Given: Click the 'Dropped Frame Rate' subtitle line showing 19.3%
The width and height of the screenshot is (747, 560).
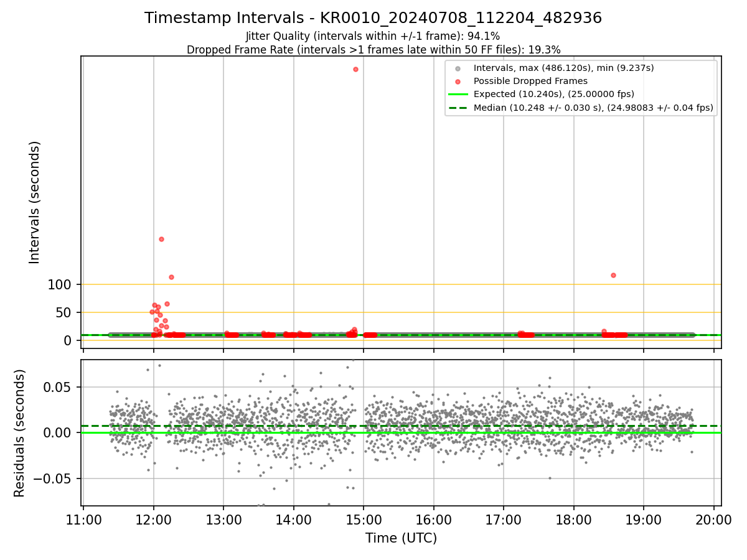Looking at the screenshot, I should pyautogui.click(x=374, y=50).
